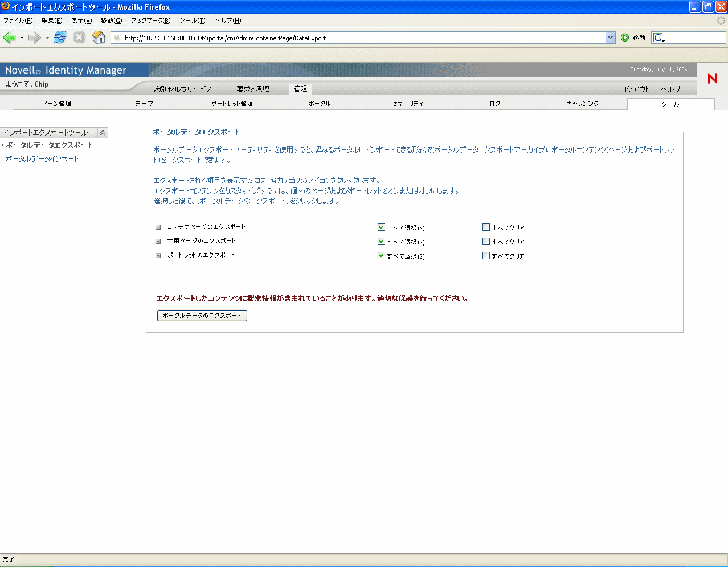
Task: Switch to 識別セルフサービス tab
Action: coord(183,89)
